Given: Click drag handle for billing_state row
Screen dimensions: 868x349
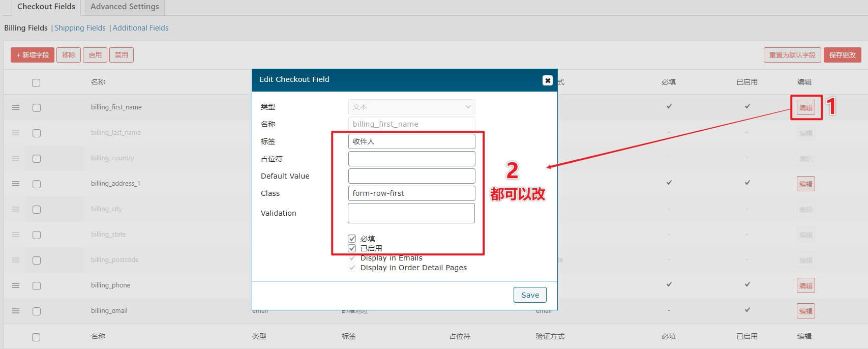Looking at the screenshot, I should tap(16, 235).
